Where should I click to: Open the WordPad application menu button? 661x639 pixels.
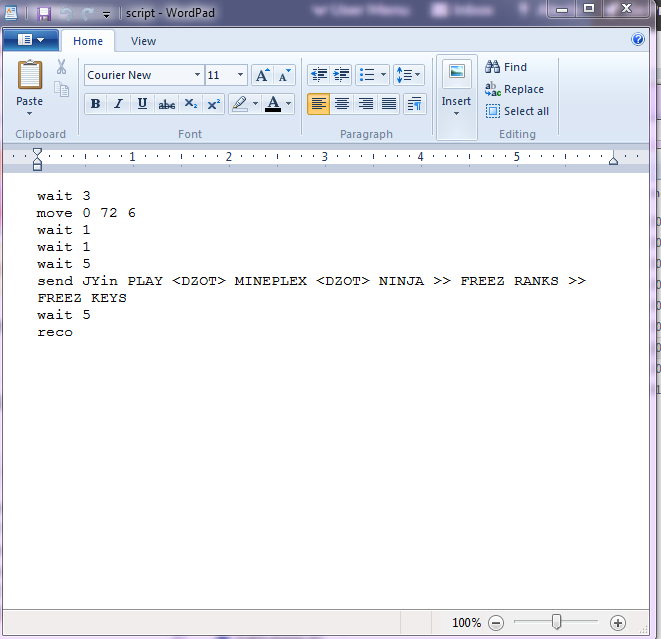[x=30, y=40]
